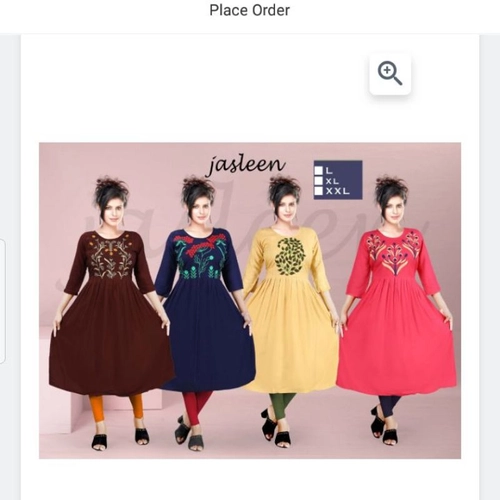This screenshot has height=500, width=500.
Task: Click the Place Order header title
Action: 249,10
